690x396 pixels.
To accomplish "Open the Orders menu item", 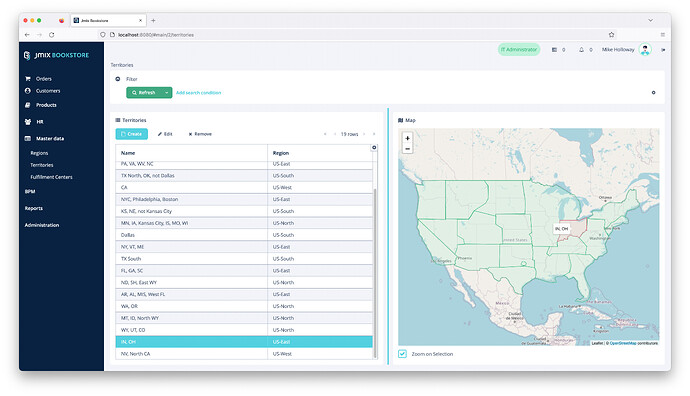I will 44,79.
